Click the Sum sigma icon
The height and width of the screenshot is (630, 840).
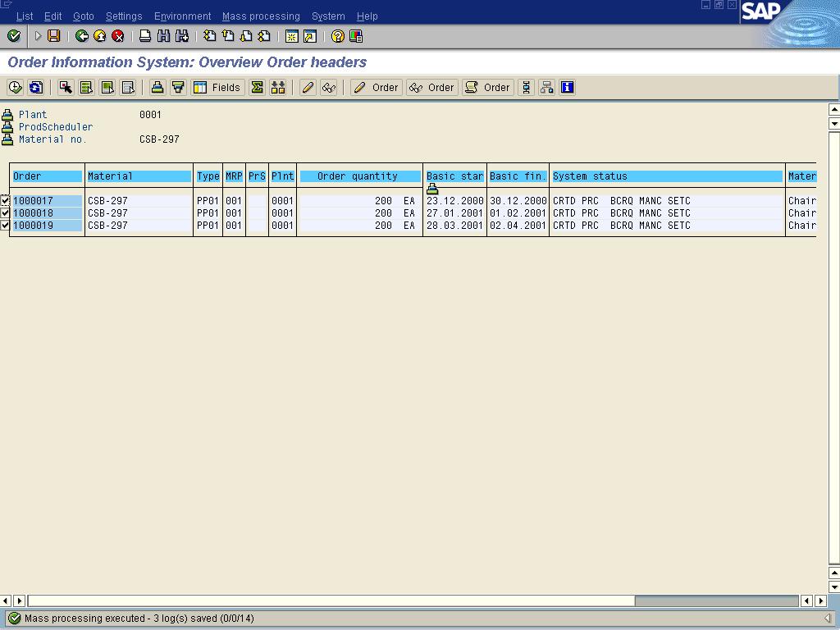257,87
